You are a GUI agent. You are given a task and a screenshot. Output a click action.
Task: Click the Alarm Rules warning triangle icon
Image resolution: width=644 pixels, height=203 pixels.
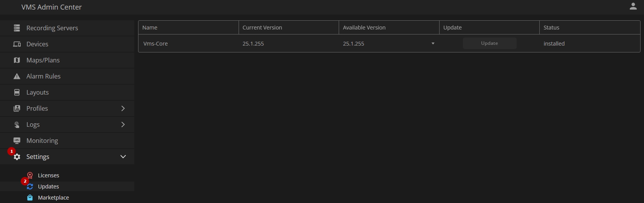[17, 76]
